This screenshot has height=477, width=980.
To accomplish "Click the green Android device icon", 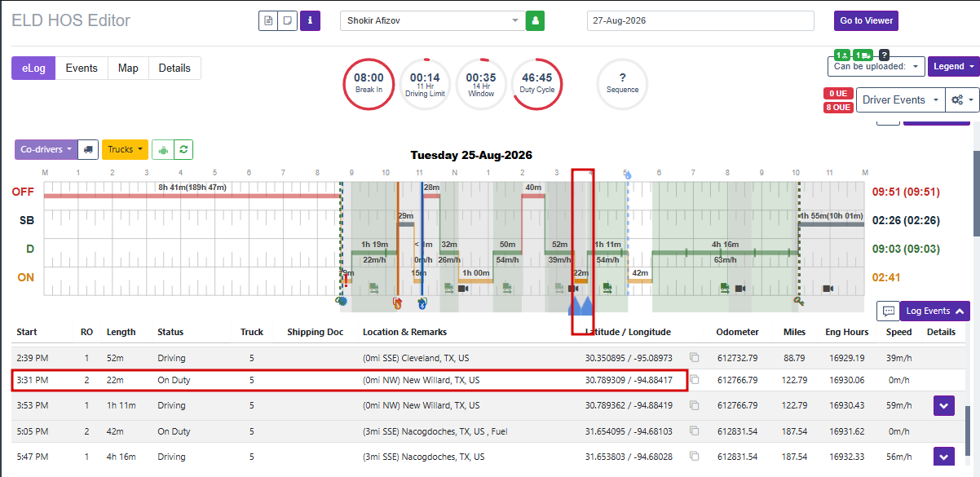I will click(163, 149).
